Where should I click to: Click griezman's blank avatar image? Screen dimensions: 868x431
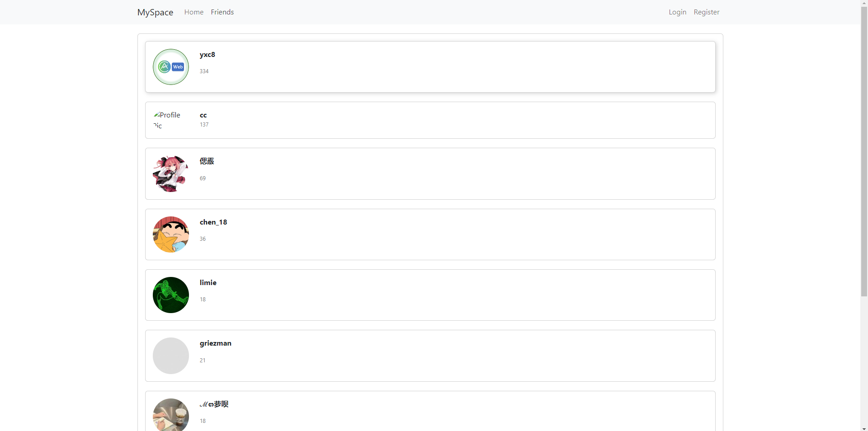170,356
